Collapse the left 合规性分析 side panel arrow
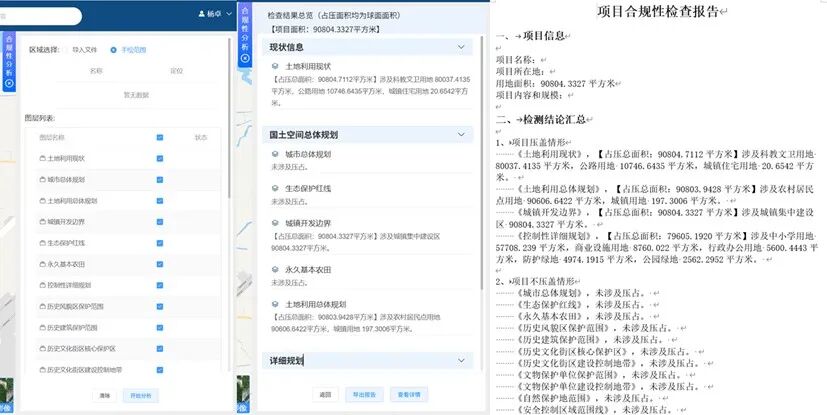Image resolution: width=827 pixels, height=415 pixels. pos(9,84)
